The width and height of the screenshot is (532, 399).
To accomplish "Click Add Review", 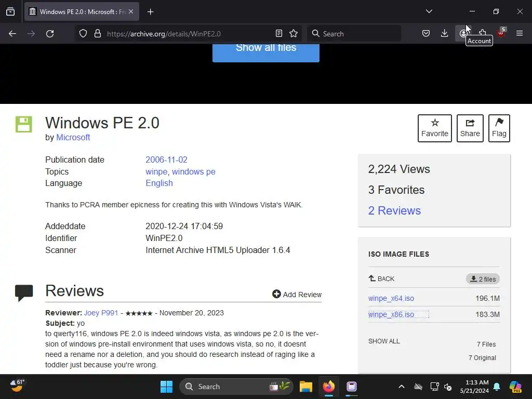I will [297, 295].
